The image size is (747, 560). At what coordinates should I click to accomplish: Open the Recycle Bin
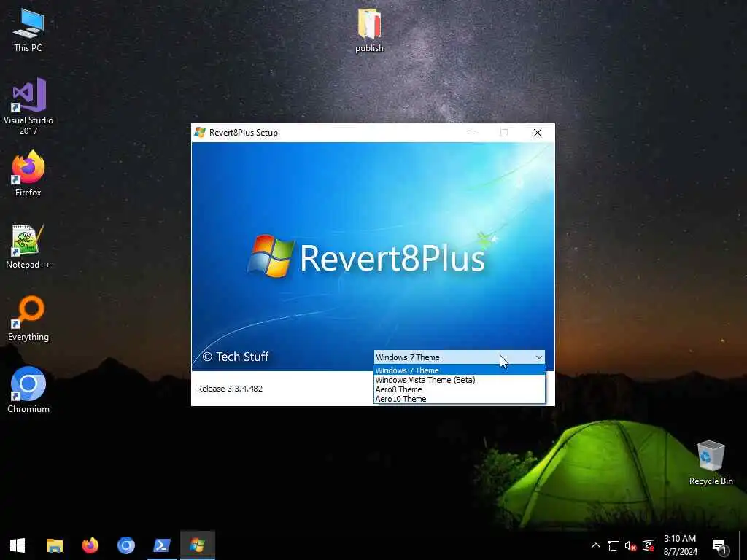[711, 463]
